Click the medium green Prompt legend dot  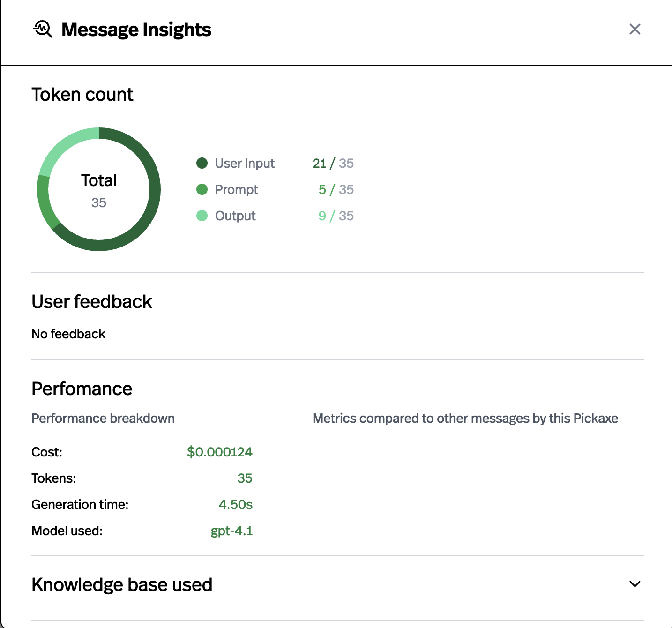pyautogui.click(x=202, y=189)
